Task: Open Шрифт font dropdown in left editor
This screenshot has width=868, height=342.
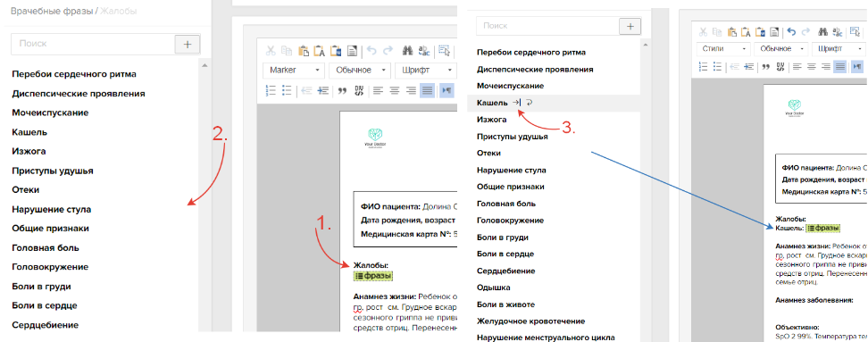Action: coord(425,71)
